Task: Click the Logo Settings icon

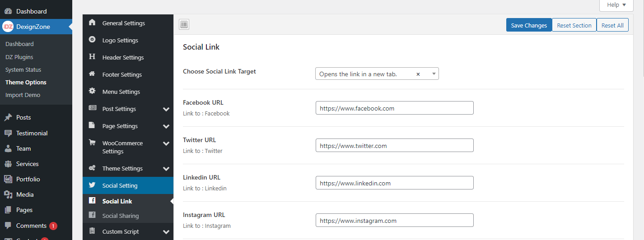Action: coord(92,40)
